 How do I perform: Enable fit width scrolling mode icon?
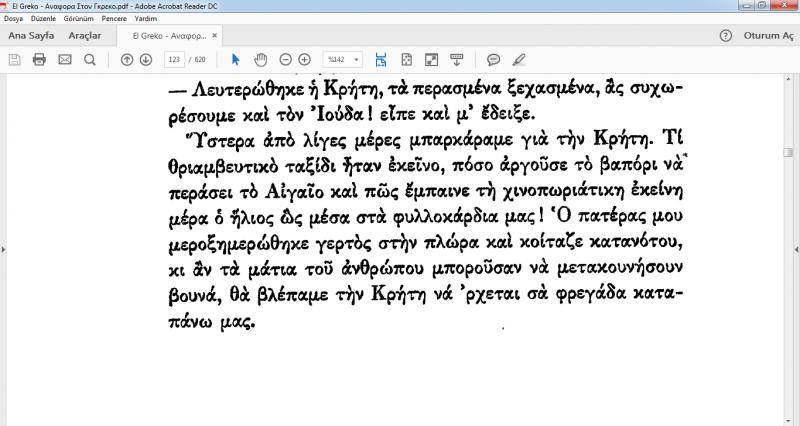pyautogui.click(x=381, y=60)
